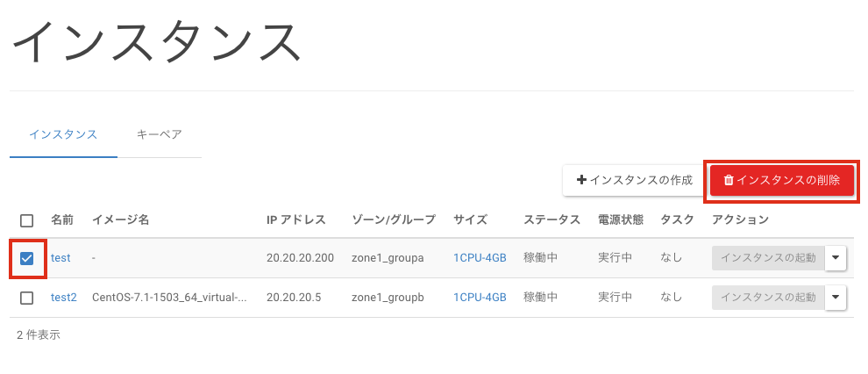Expand action dropdown for test instance
Viewport: 868px width, 374px height.
[x=836, y=258]
